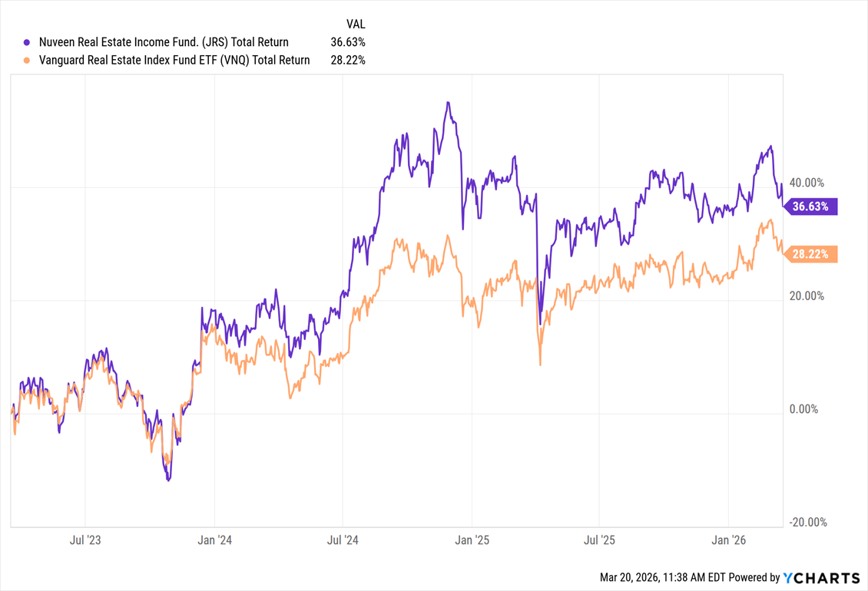Click the purple 36.63% end-of-line flag
Screen dimensions: 868x591
point(813,206)
